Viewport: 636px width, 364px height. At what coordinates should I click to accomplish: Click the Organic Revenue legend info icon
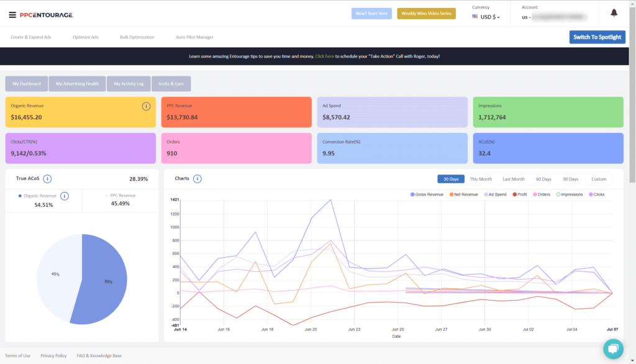point(65,196)
